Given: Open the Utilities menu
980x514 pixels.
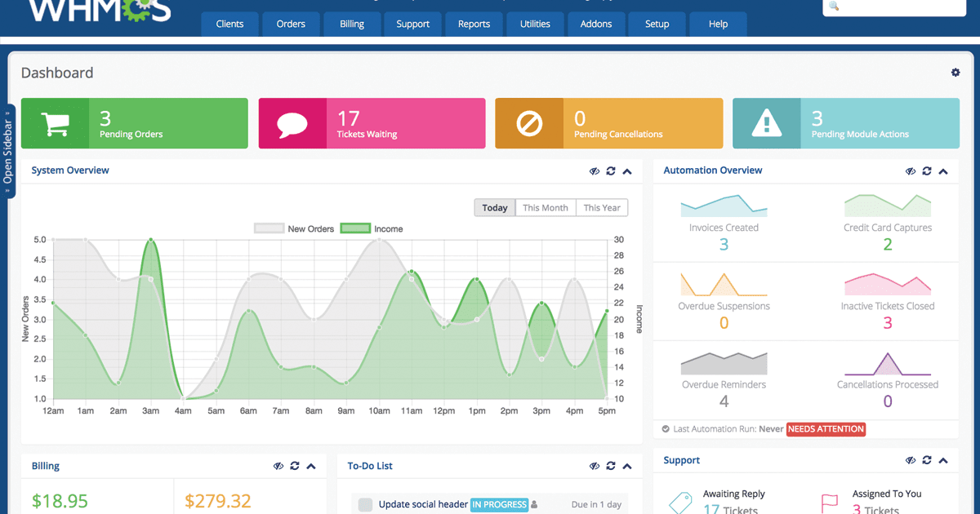Looking at the screenshot, I should [535, 24].
